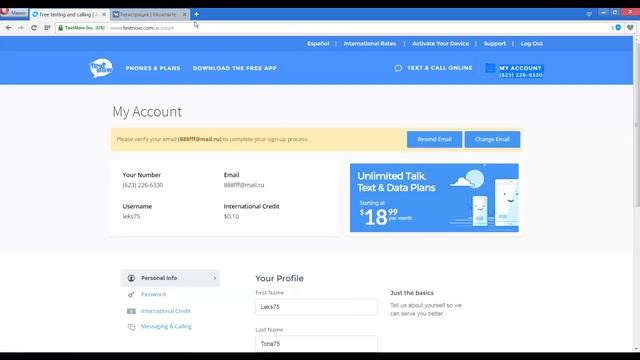Viewport: 640px width, 360px height.
Task: Switch language to Español
Action: (x=318, y=43)
